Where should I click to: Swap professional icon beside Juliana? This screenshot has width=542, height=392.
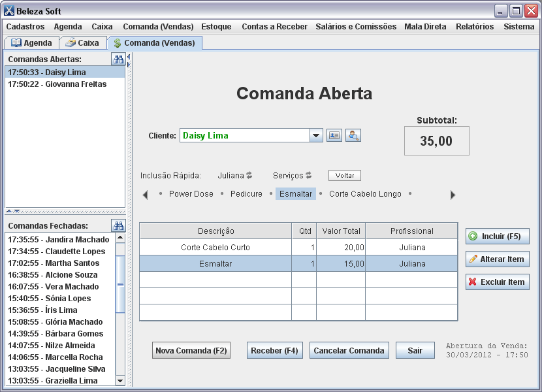click(249, 175)
